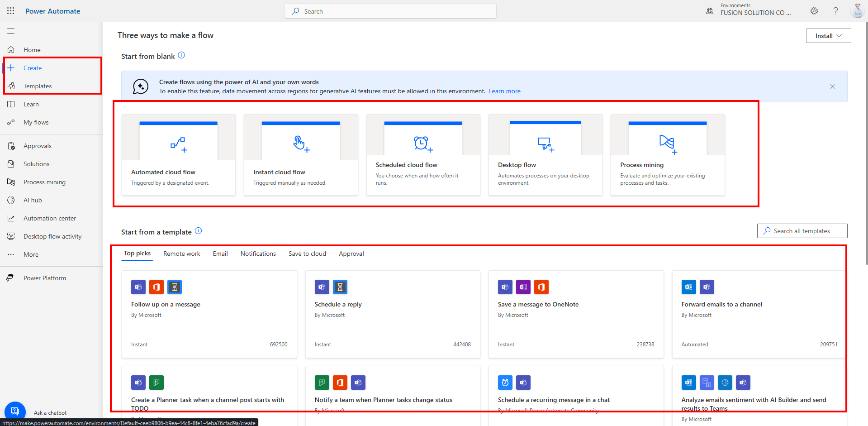Select the Process mining card
The width and height of the screenshot is (868, 426).
(x=668, y=155)
